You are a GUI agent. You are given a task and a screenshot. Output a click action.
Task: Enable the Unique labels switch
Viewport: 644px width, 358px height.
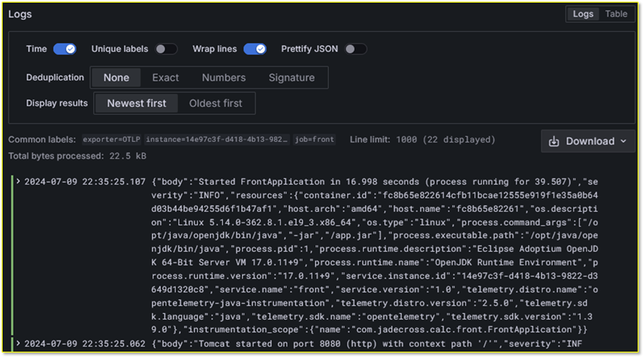tap(166, 49)
